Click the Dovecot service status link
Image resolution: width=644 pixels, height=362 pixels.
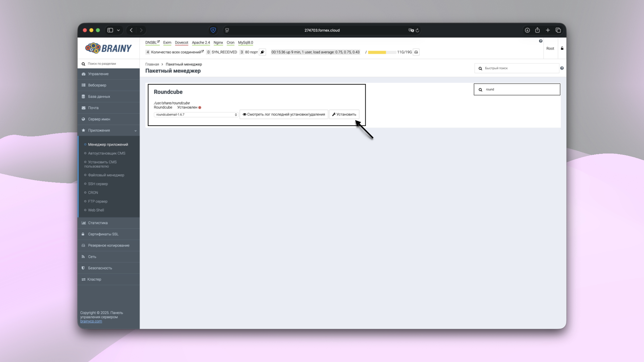click(181, 43)
